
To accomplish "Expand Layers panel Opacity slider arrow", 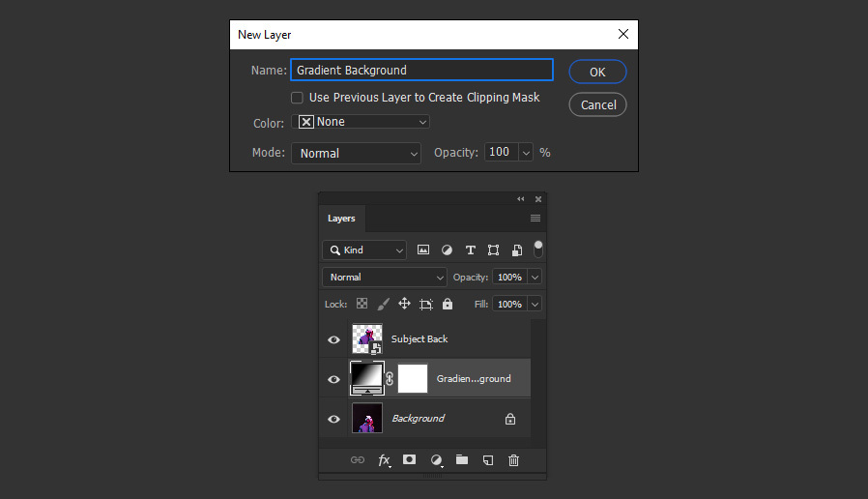I will point(535,277).
